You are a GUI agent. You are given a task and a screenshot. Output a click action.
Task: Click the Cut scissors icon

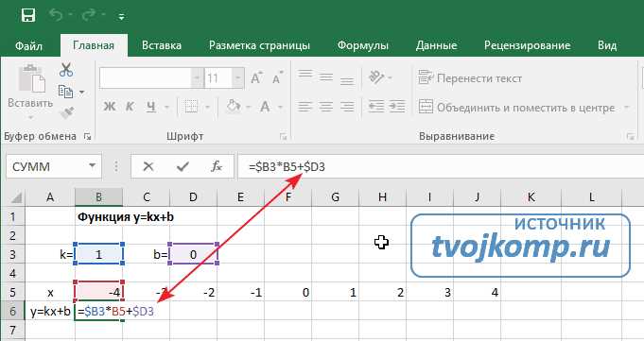click(65, 70)
